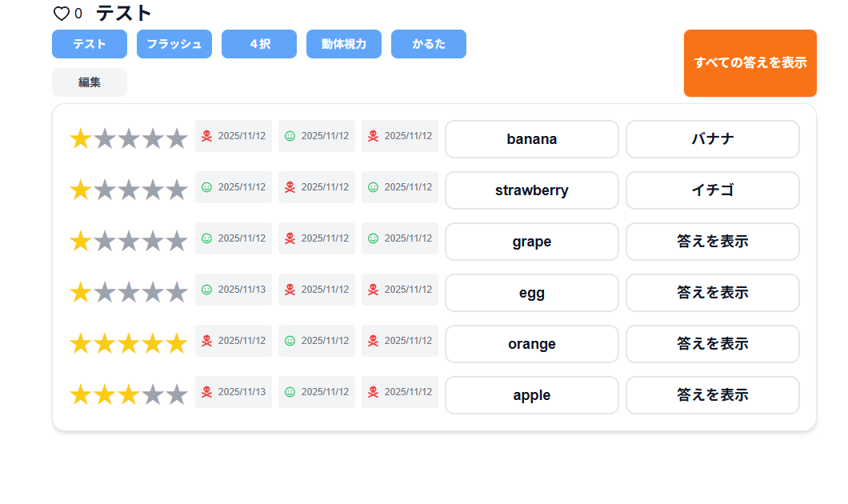This screenshot has width=848, height=504.
Task: Set strawberry rating to two stars
Action: tap(104, 190)
